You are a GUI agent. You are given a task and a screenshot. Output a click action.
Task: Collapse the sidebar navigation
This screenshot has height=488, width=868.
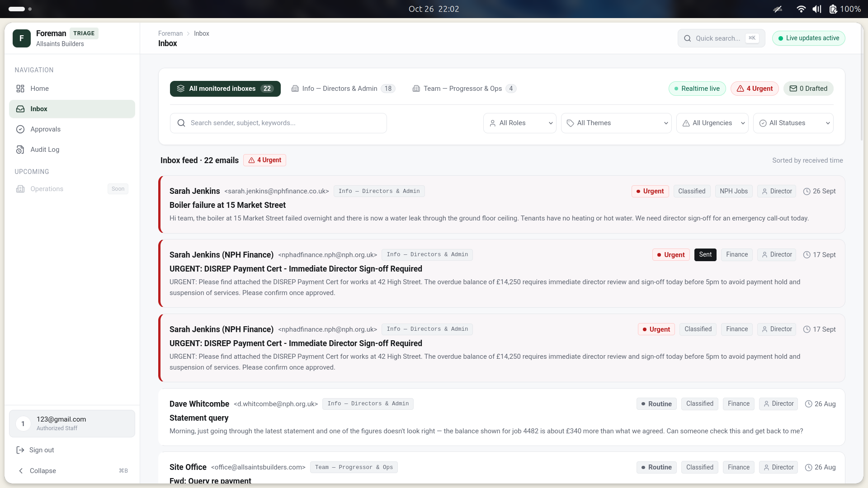point(72,471)
